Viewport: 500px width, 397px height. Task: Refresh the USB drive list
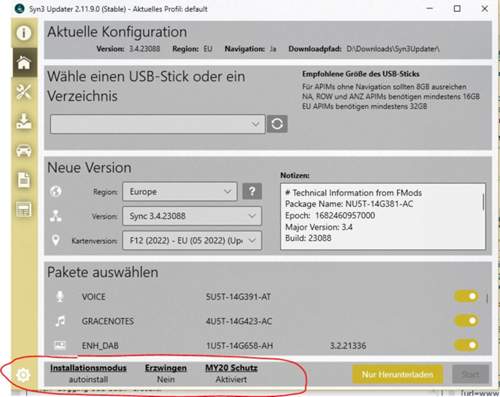coord(277,124)
